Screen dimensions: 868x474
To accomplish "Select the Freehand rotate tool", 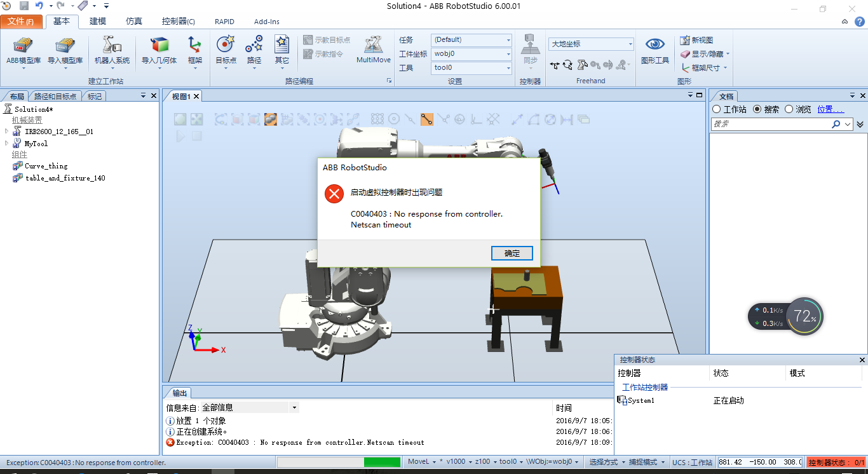I will (x=567, y=64).
